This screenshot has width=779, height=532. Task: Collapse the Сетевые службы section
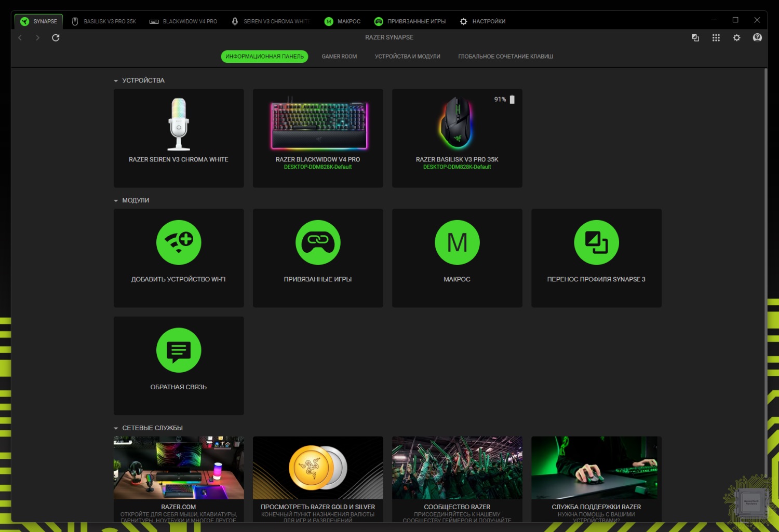pos(116,429)
